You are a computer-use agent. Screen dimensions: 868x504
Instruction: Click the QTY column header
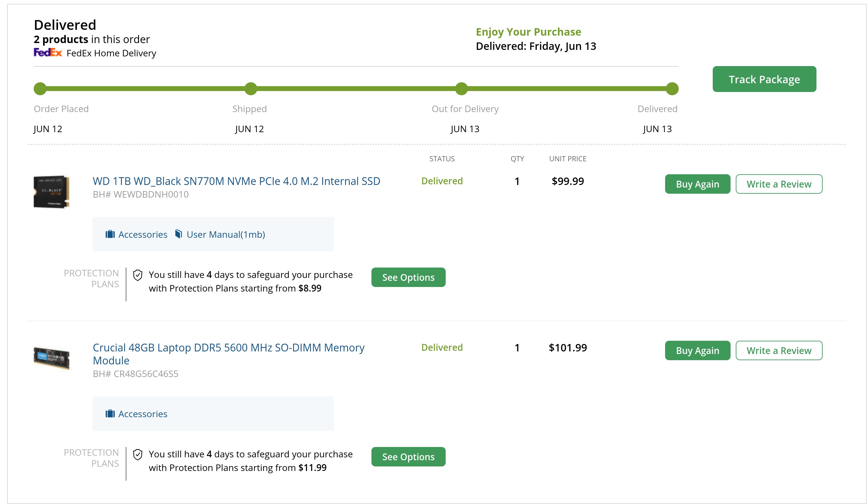[517, 159]
